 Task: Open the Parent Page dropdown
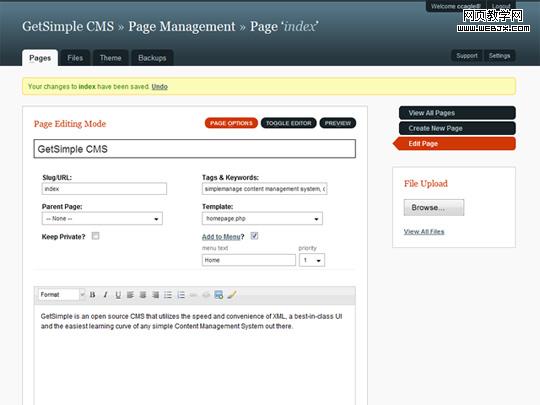coord(102,219)
